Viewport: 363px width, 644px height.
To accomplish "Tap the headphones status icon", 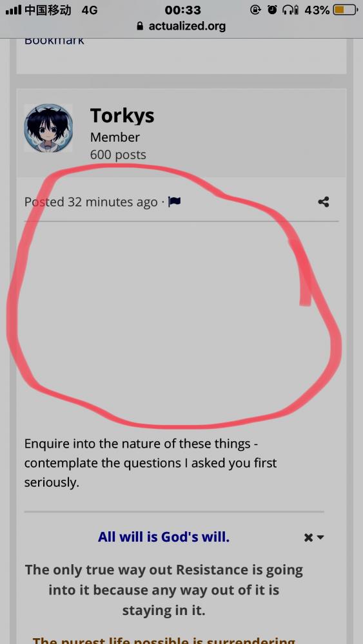I will click(290, 10).
